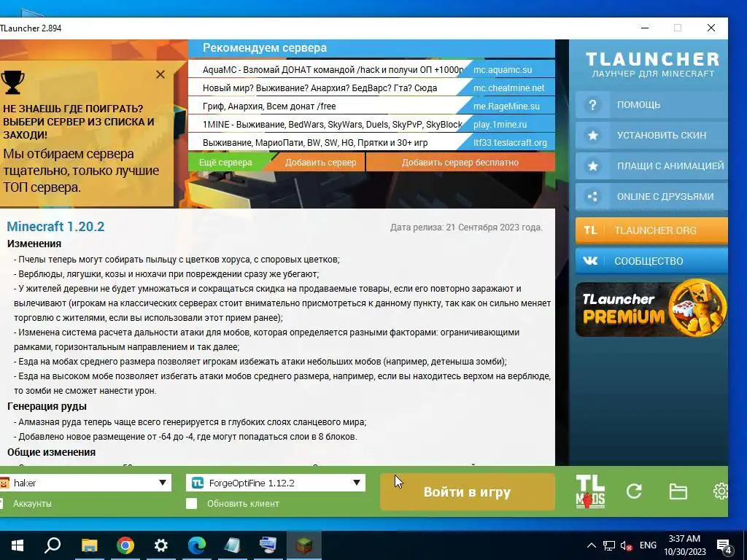This screenshot has height=560, width=747.
Task: Open the ПОМОЩЬ menu item
Action: point(651,105)
